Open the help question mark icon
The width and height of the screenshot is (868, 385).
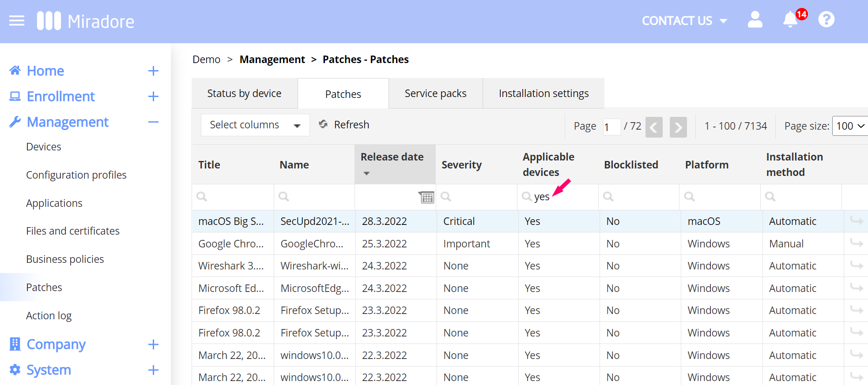pos(826,19)
